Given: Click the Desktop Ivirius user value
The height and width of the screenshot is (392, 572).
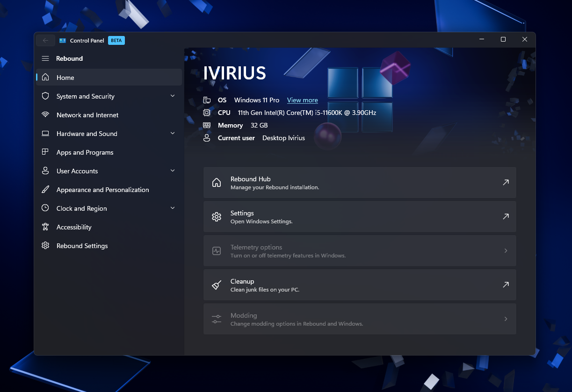Looking at the screenshot, I should point(283,138).
